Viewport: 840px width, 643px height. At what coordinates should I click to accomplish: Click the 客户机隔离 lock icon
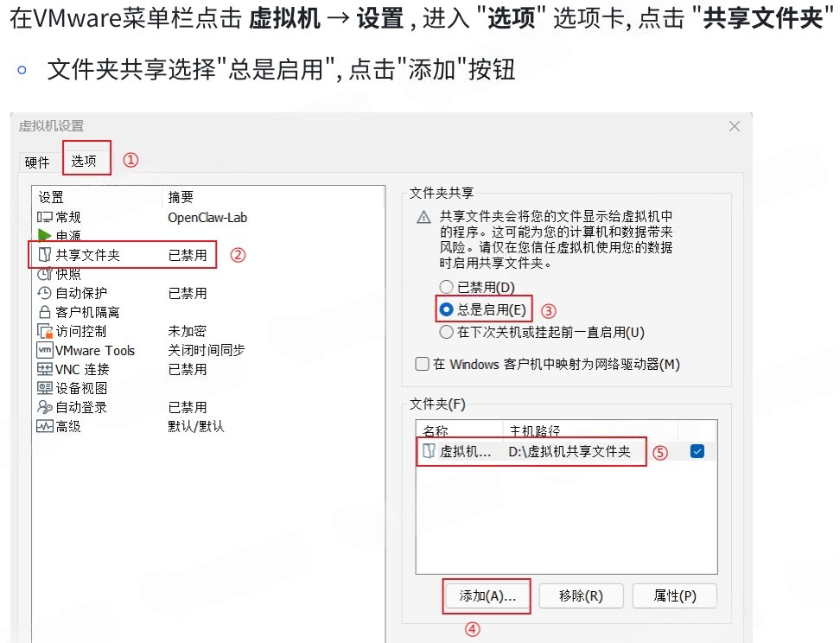coord(45,312)
